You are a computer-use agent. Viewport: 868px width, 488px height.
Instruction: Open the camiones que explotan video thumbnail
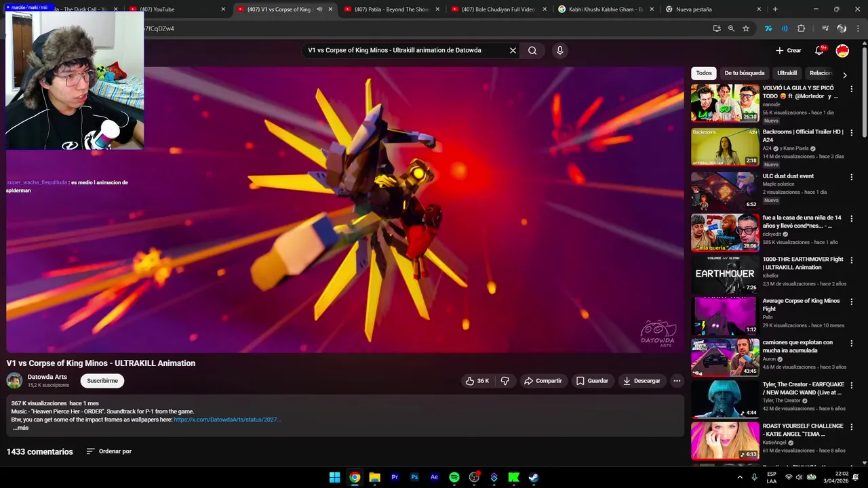click(725, 357)
